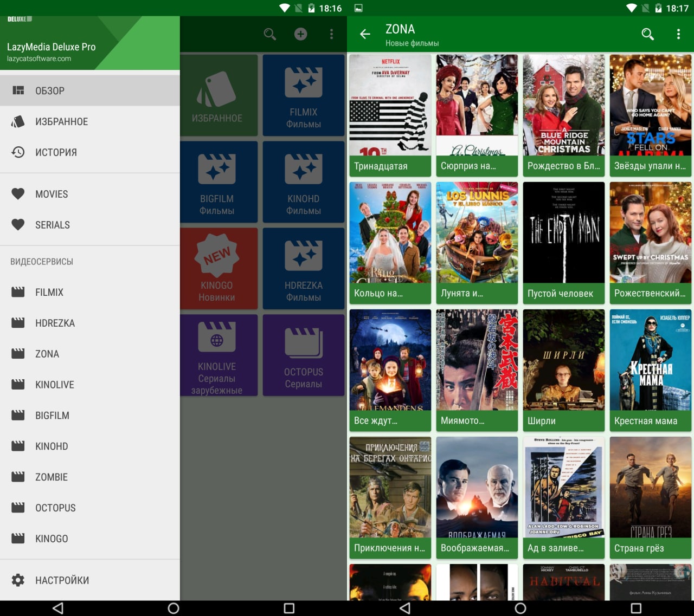Open the SERIALS favorites entry
694x616 pixels.
pos(90,225)
